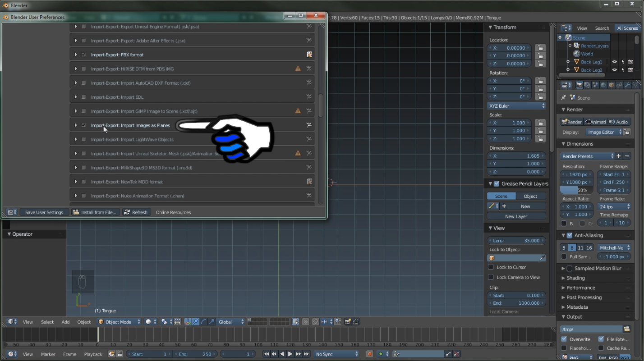
Task: Toggle Anti-Aliasing checkbox
Action: coord(570,235)
